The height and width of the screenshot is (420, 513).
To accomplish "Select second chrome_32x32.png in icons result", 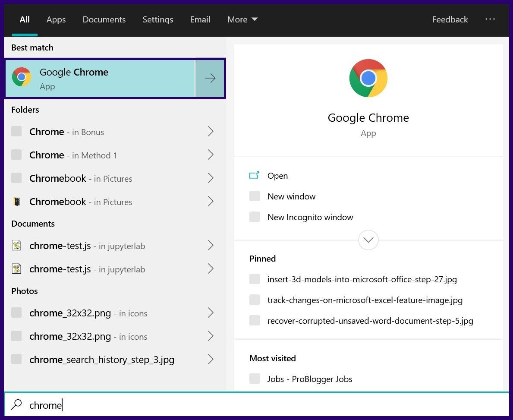I will click(115, 336).
